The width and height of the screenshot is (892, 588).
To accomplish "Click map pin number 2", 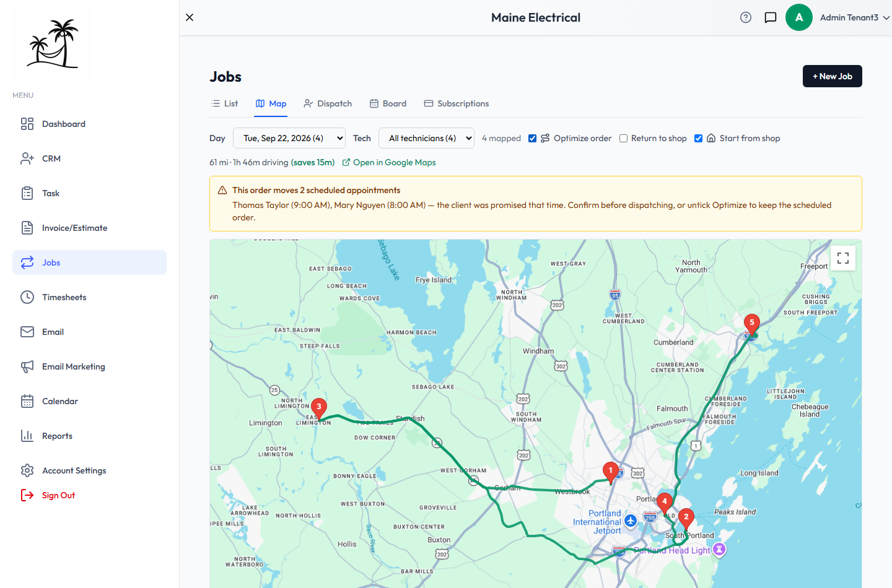I will pyautogui.click(x=686, y=519).
